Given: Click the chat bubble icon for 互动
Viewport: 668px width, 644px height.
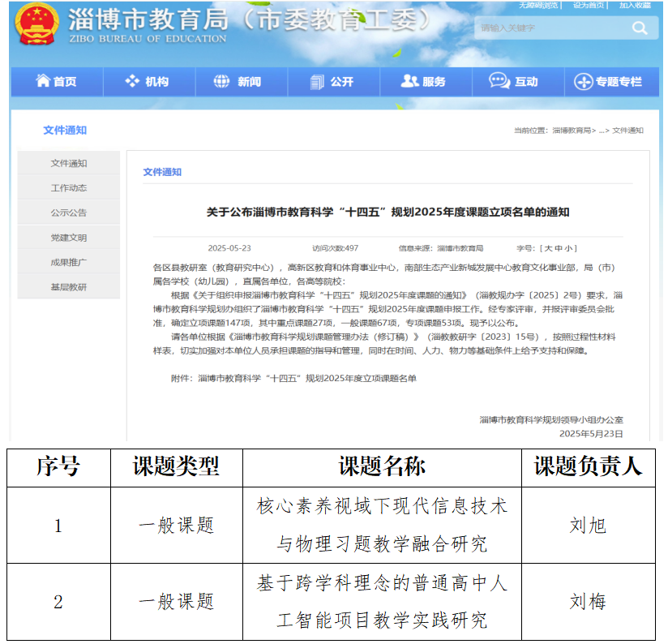Looking at the screenshot, I should [x=499, y=81].
